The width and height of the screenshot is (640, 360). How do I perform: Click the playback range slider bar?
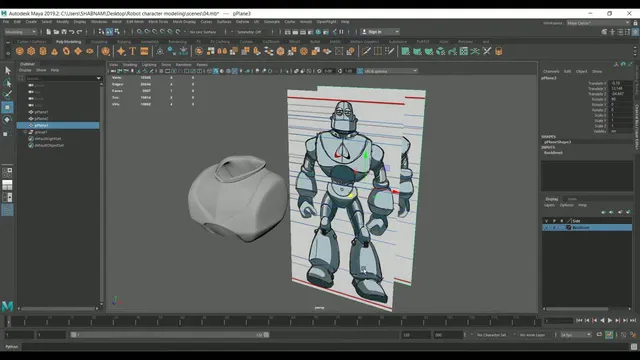point(169,335)
